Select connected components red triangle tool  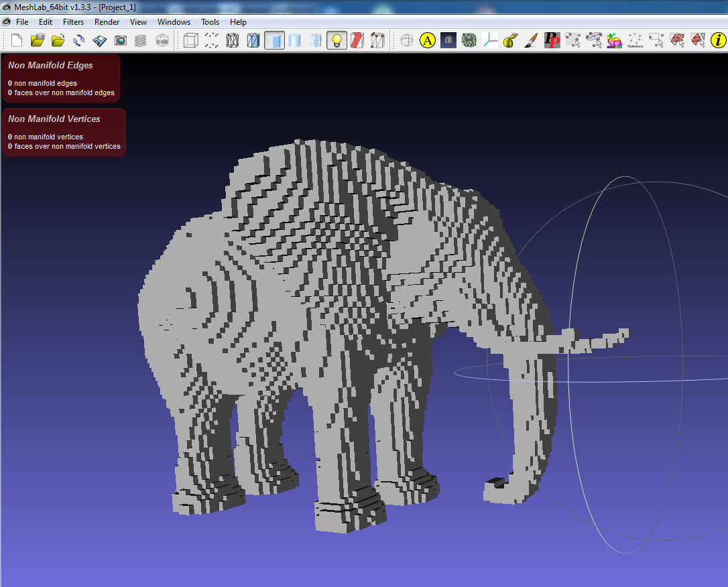tap(697, 40)
